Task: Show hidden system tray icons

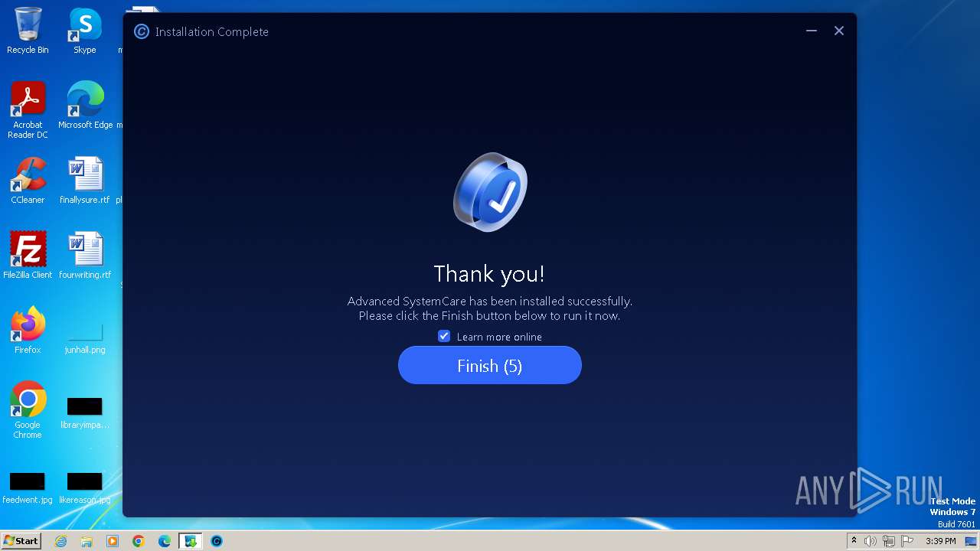Action: (854, 541)
